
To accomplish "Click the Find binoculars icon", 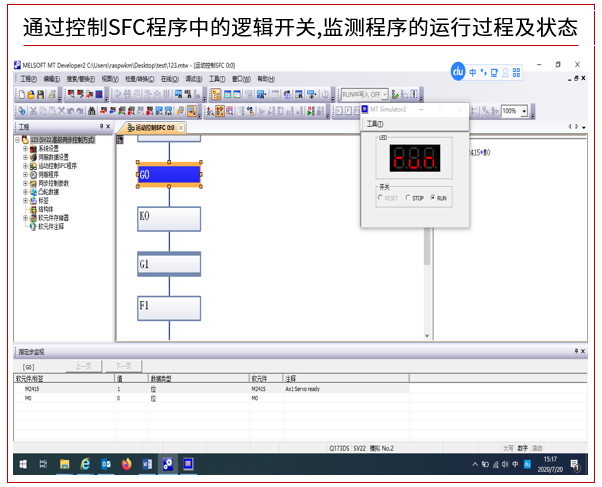I will (x=91, y=111).
